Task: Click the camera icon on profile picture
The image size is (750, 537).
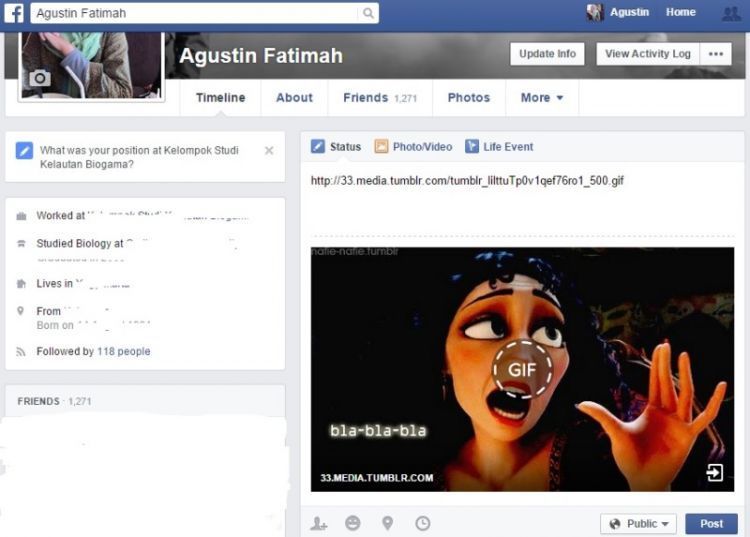Action: point(40,77)
